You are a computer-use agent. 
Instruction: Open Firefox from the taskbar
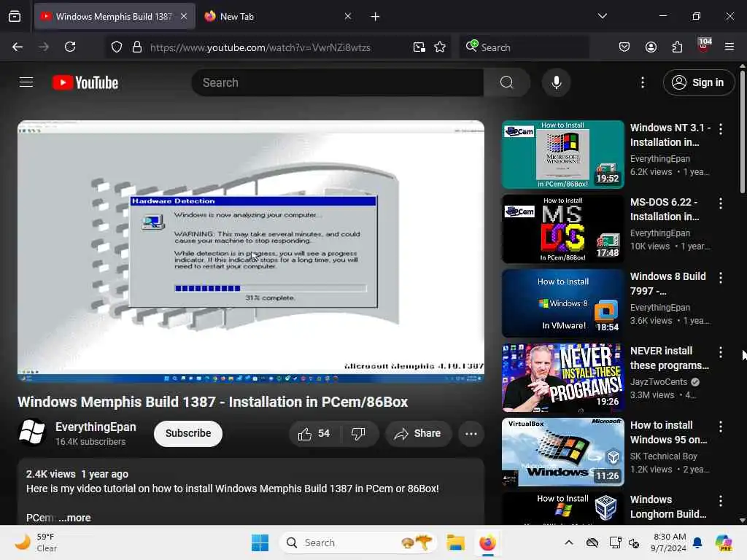coord(487,542)
